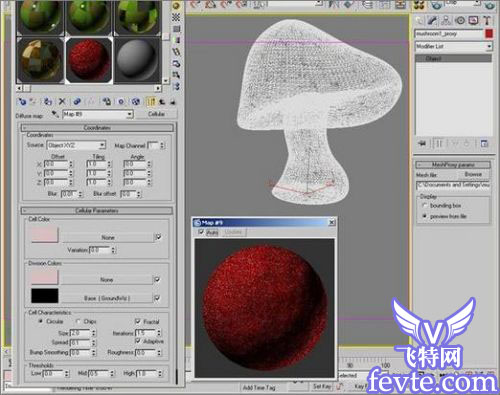Click the Base (Groundwiz) map button

107,298
